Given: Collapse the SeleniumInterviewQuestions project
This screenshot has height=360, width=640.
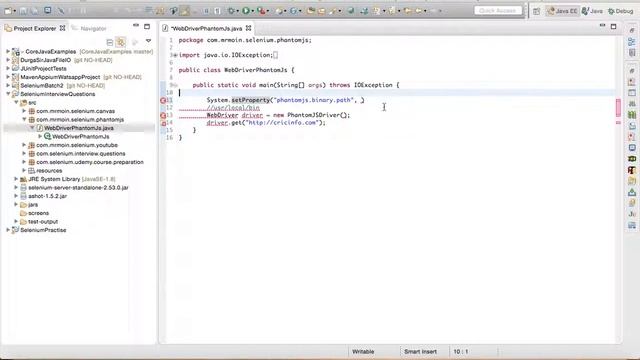Looking at the screenshot, I should pos(8,94).
